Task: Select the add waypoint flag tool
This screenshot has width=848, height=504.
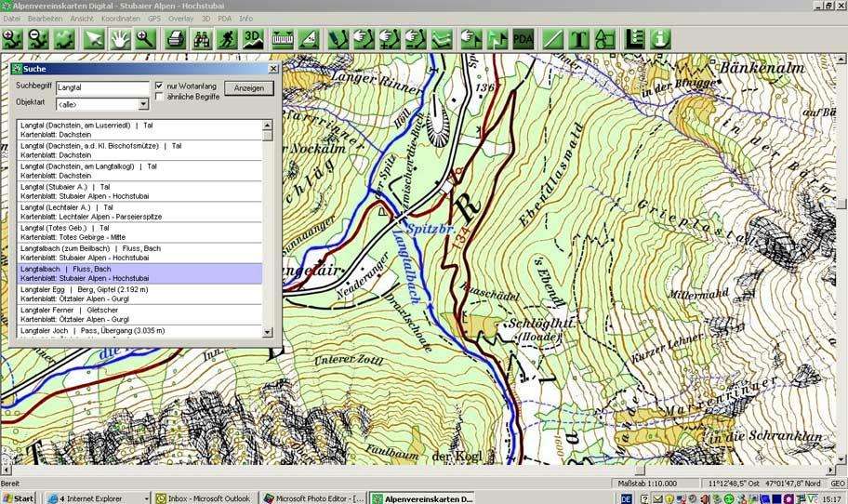Action: pyautogui.click(x=497, y=39)
